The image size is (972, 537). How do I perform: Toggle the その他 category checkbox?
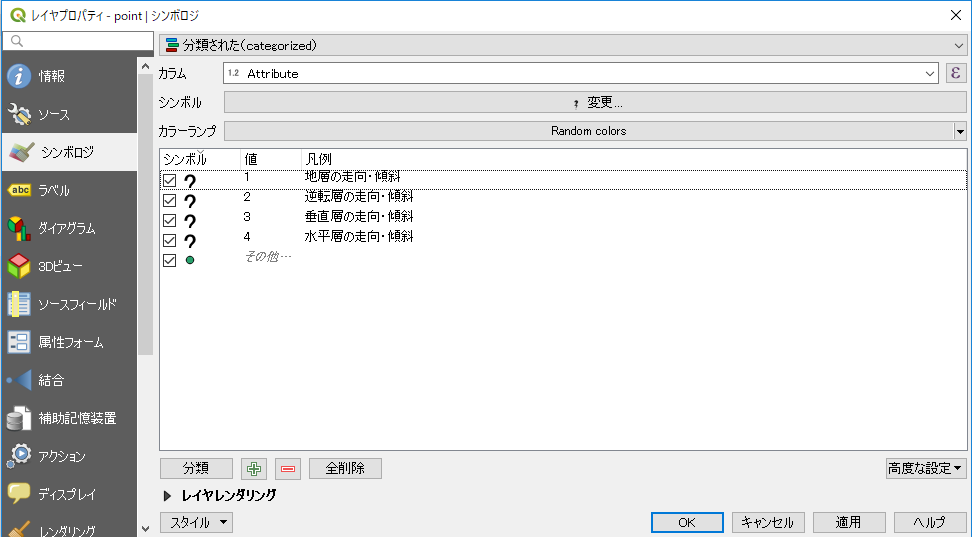point(169,260)
